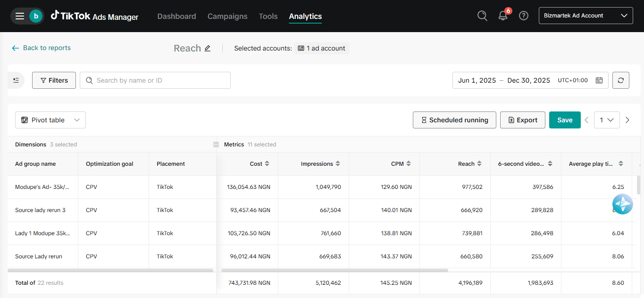The width and height of the screenshot is (644, 298).
Task: Open the search magnifier in header
Action: pyautogui.click(x=482, y=16)
